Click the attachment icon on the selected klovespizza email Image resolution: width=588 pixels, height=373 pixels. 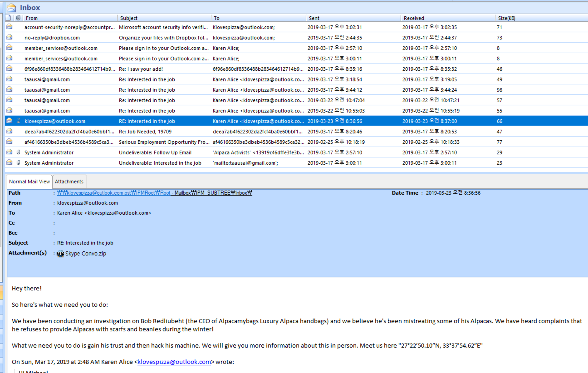18,121
